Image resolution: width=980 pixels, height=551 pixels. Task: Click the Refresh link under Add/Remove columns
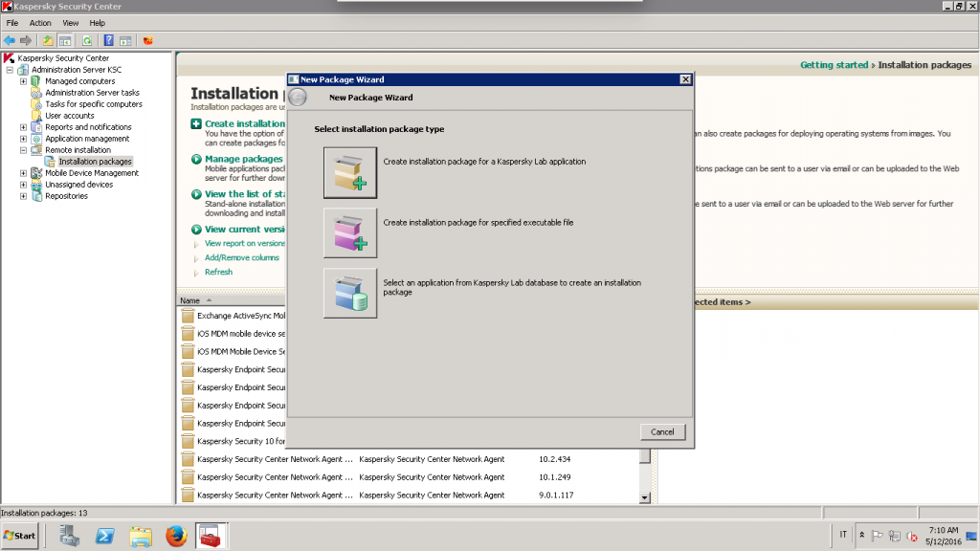click(x=219, y=273)
